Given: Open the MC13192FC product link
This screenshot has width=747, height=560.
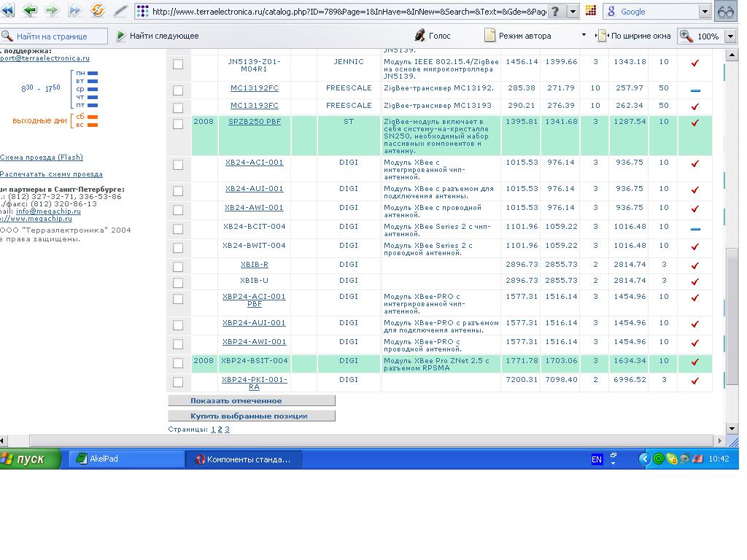Looking at the screenshot, I should point(254,88).
